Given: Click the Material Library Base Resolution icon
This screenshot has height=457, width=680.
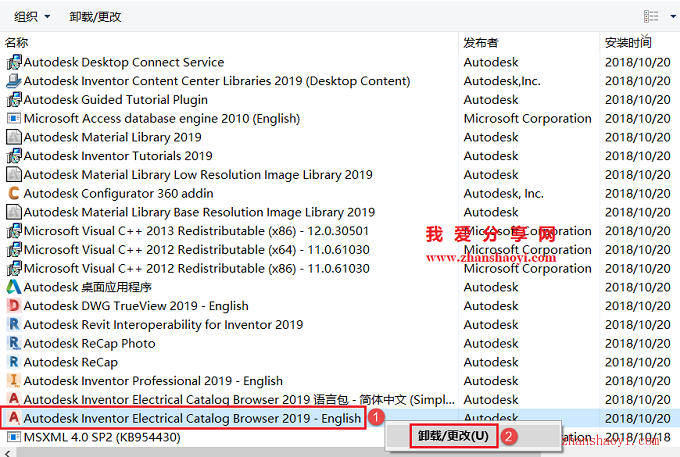Looking at the screenshot, I should coord(14,212).
